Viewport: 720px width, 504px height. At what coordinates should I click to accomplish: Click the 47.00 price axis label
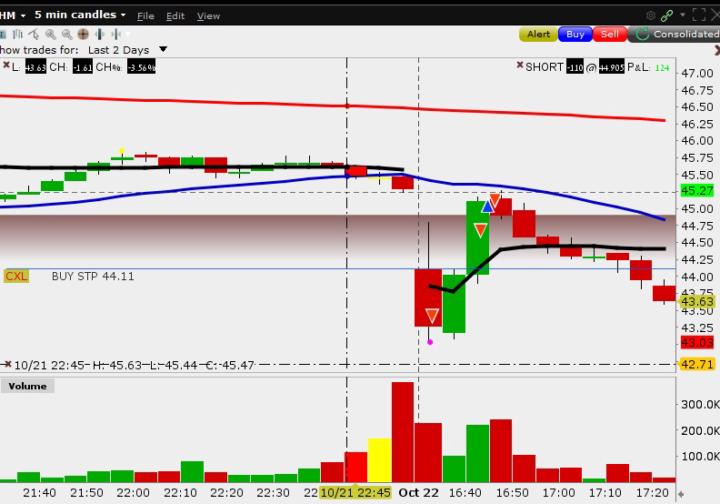point(697,73)
